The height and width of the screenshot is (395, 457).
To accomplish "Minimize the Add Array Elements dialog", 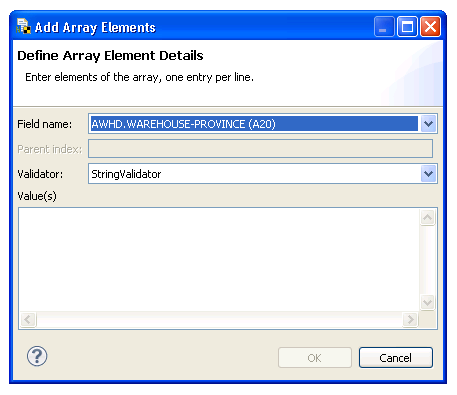I will pyautogui.click(x=384, y=27).
